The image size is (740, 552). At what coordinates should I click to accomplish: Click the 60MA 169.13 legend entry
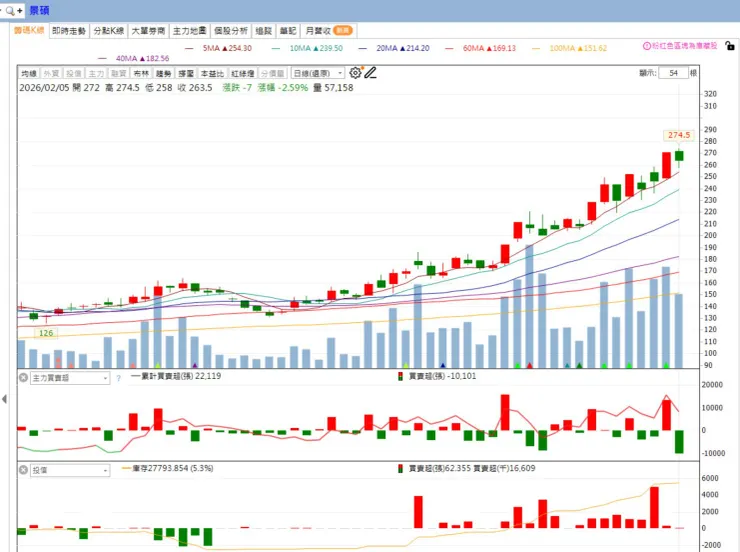click(x=480, y=48)
